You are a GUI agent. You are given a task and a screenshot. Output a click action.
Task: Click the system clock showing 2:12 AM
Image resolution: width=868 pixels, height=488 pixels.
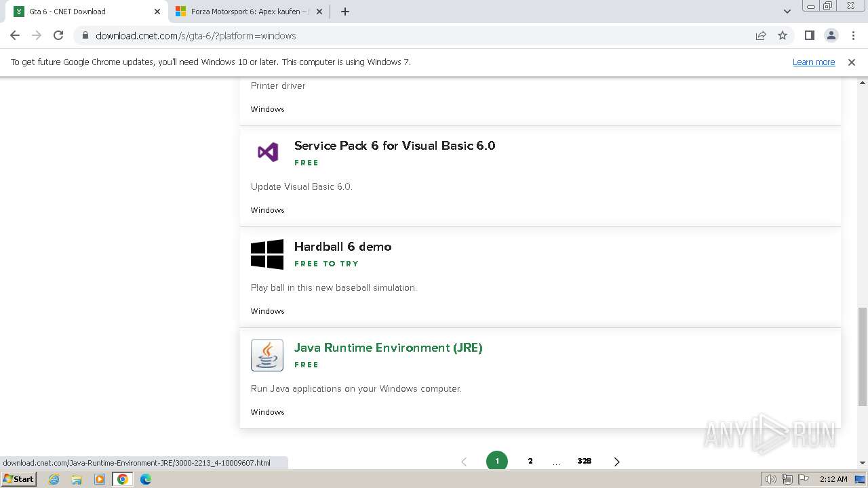833,479
